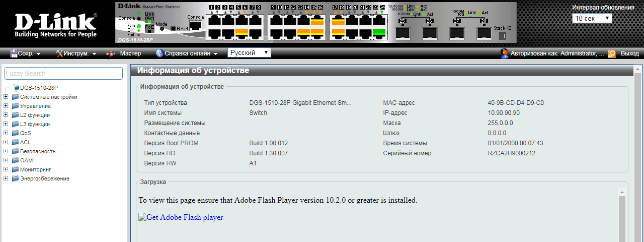Click the QoS folder icon
The width and height of the screenshot is (644, 242).
15,133
